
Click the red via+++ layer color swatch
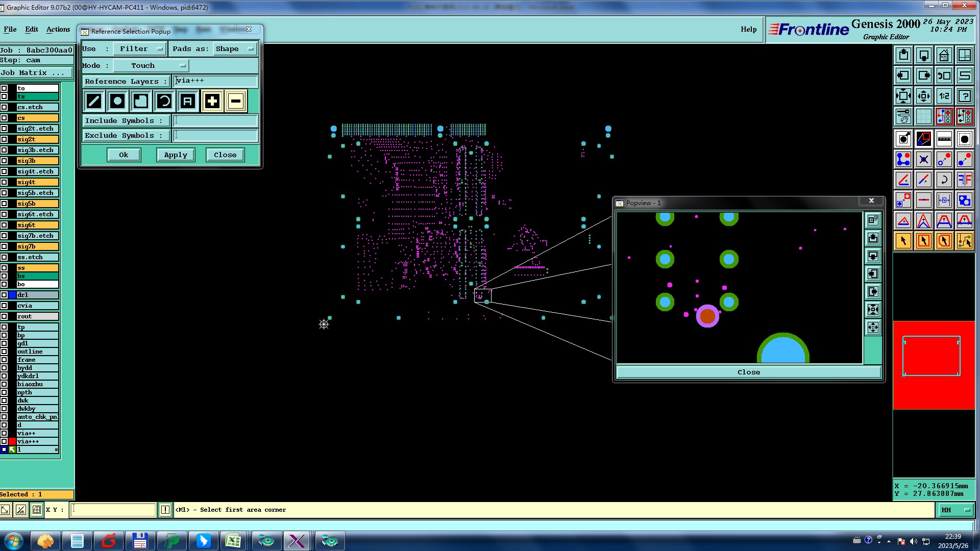click(x=12, y=441)
